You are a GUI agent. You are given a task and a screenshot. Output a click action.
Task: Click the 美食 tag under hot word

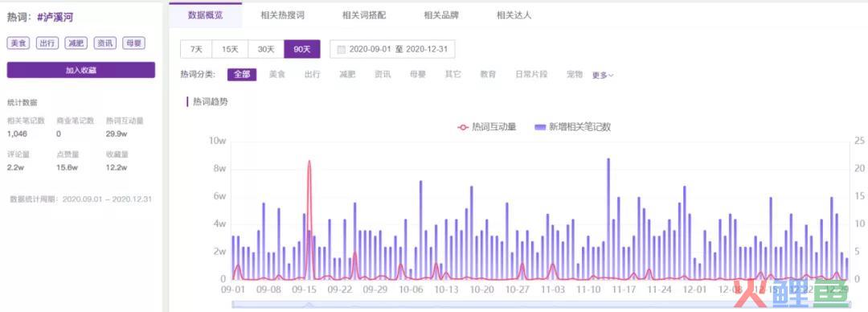(x=18, y=43)
